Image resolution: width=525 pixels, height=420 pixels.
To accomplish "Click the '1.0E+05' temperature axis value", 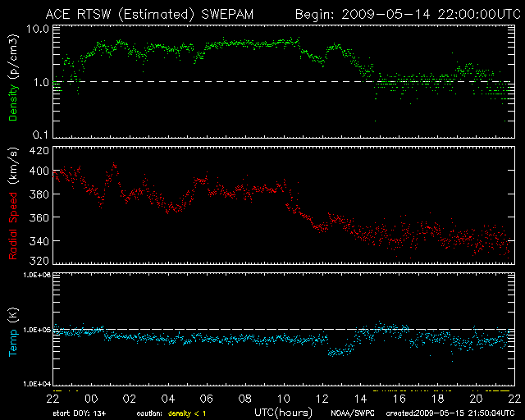I will [x=37, y=330].
